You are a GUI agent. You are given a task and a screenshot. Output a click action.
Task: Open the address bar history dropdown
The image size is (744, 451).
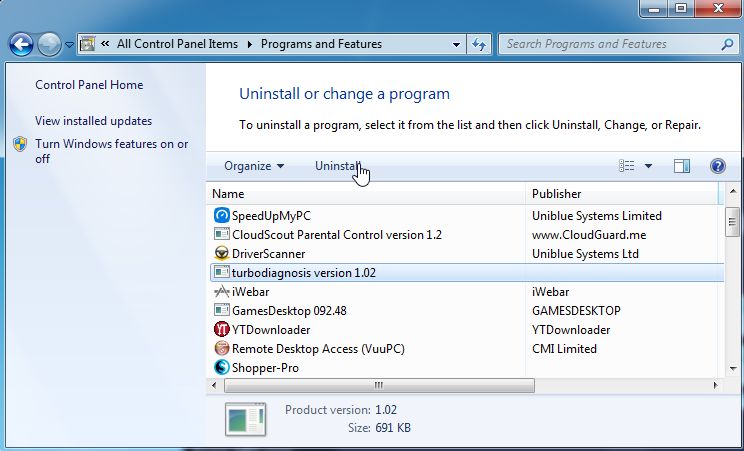point(456,45)
